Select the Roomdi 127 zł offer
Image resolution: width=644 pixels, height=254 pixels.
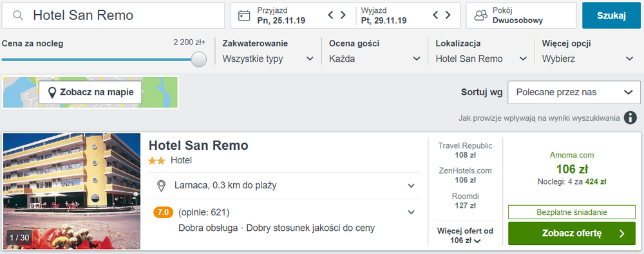tap(465, 201)
